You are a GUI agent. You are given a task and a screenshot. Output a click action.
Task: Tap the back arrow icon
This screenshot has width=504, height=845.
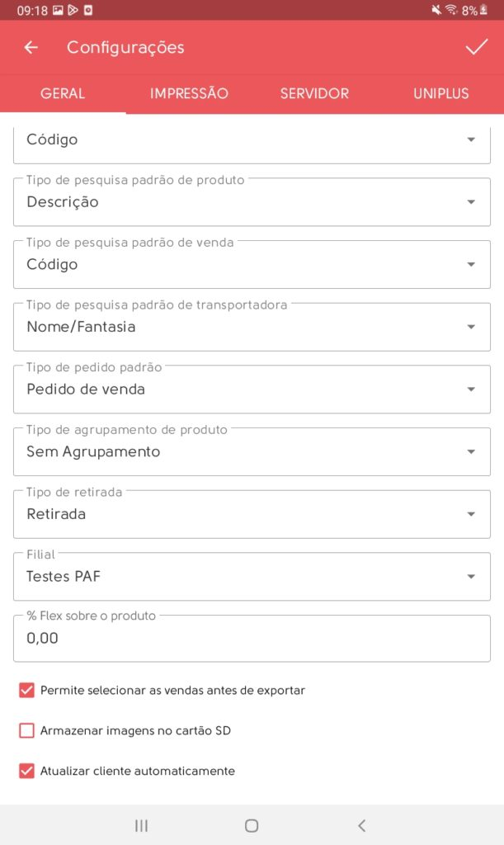[x=31, y=48]
